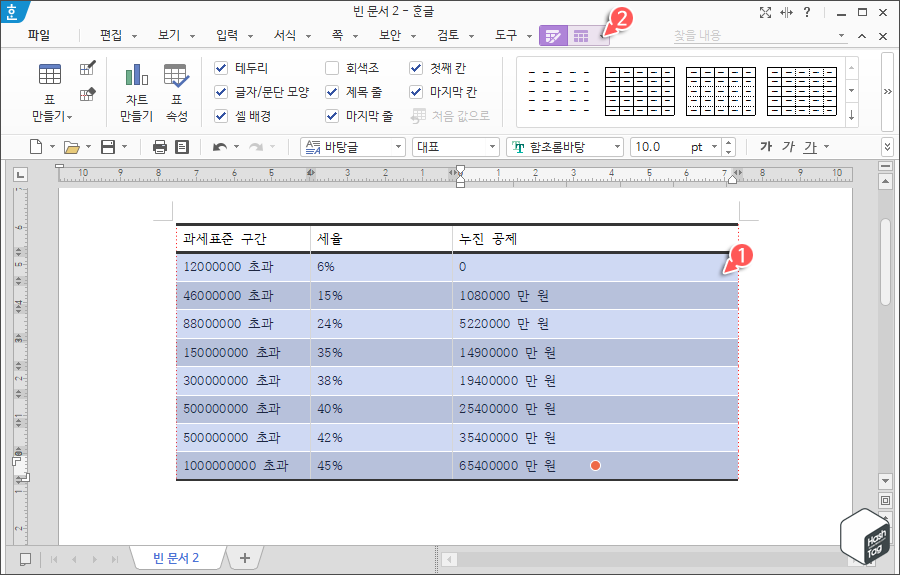Select the erase table lines icon
Screen dimensions: 900x575
pyautogui.click(x=87, y=94)
